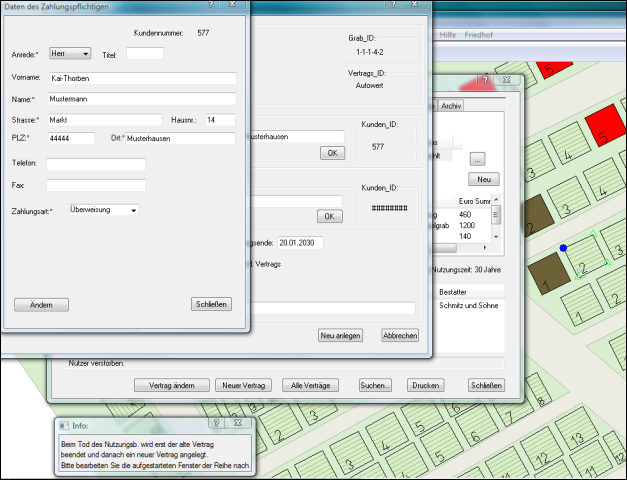Click the Neu button in the grave window
Screen dimensions: 627x480
[484, 179]
